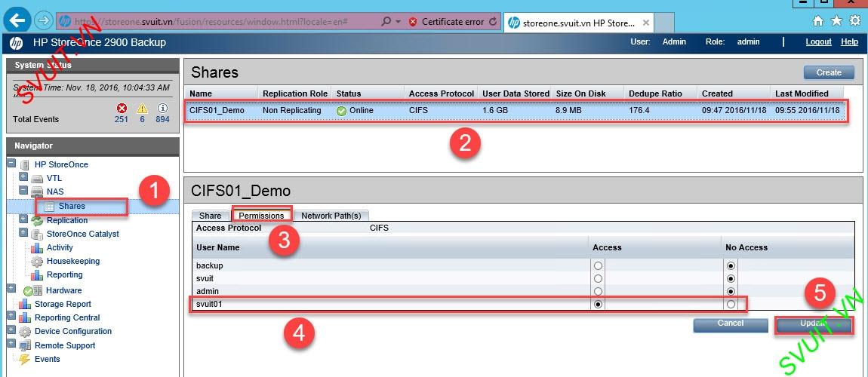Click the Activity bar chart icon
The height and width of the screenshot is (377, 868).
(x=37, y=247)
